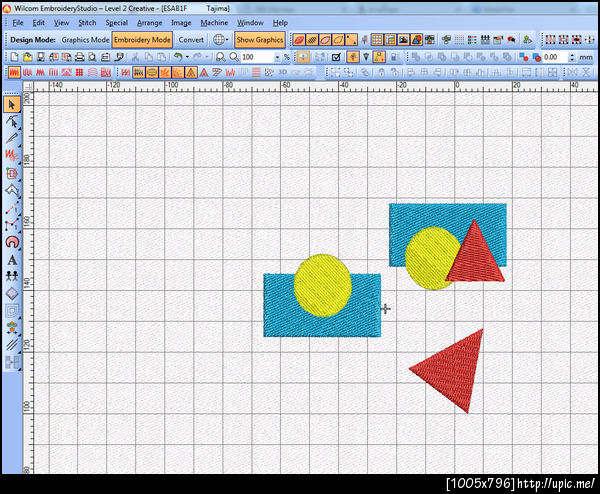Click the first red overlapping squares icon
Screen dimensions: 600x494
coord(523,57)
